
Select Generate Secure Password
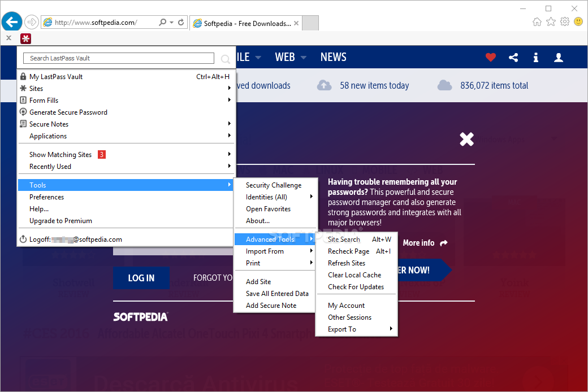pos(126,112)
